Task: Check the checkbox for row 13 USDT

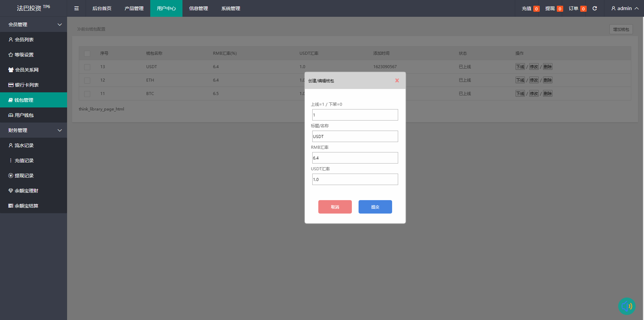Action: pyautogui.click(x=87, y=67)
